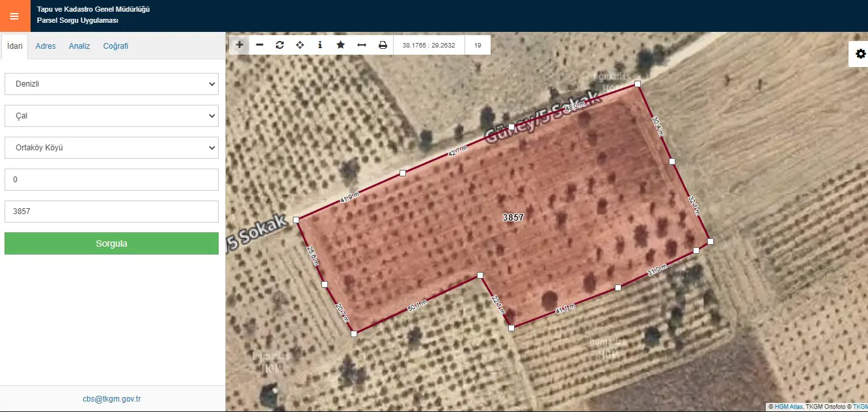
Task: Select the distance measure arrow tool
Action: (362, 45)
